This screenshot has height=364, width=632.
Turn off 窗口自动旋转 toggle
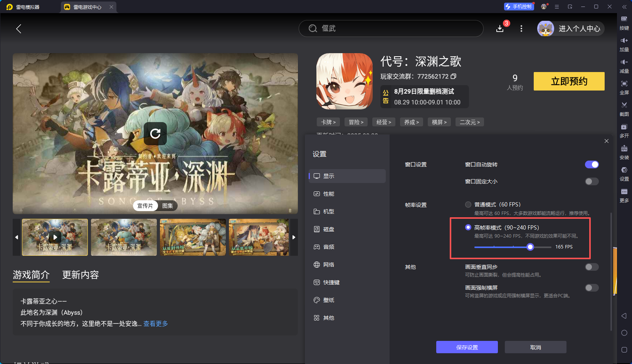coord(592,164)
